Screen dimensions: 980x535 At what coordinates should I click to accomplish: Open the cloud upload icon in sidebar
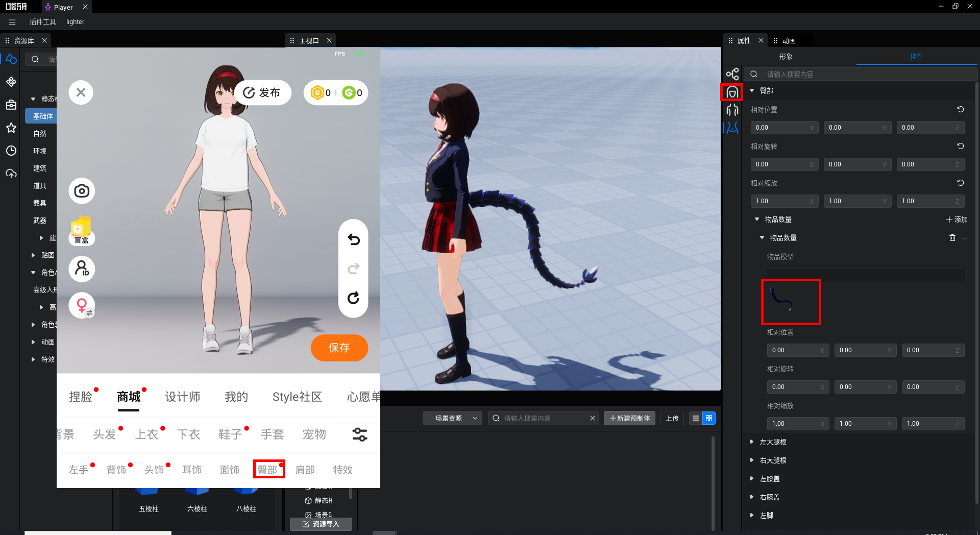point(11,174)
